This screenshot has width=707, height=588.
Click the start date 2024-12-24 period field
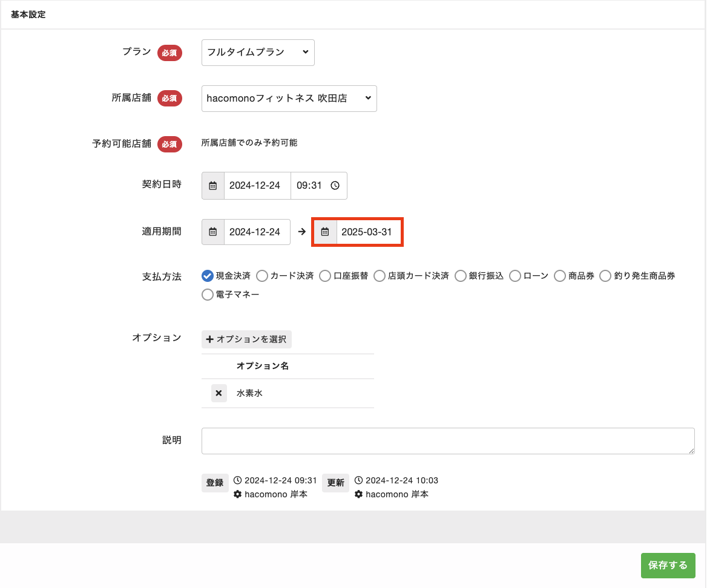[x=256, y=232]
